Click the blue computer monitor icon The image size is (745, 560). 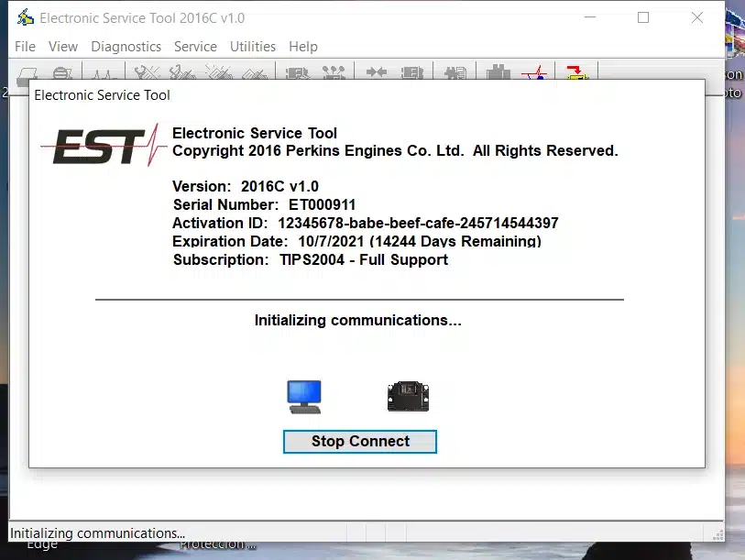click(x=304, y=396)
